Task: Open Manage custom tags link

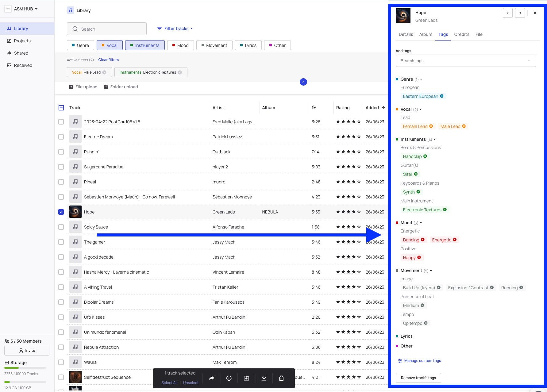Action: 419,361
